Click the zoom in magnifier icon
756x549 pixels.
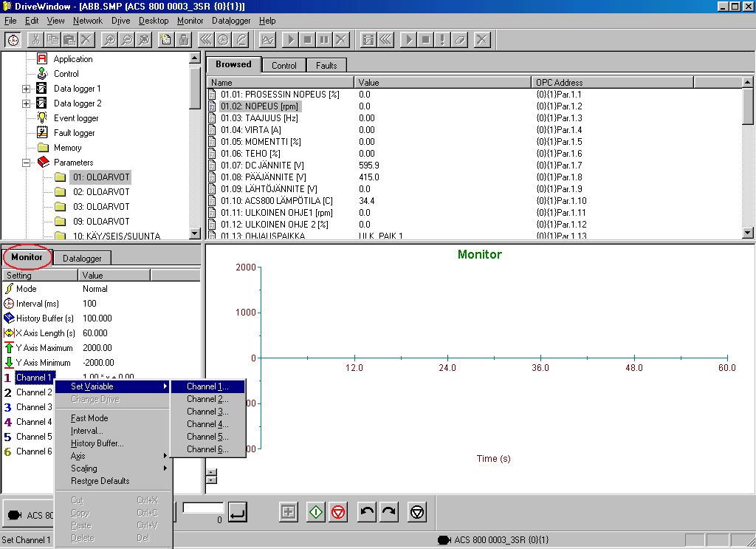tap(109, 40)
